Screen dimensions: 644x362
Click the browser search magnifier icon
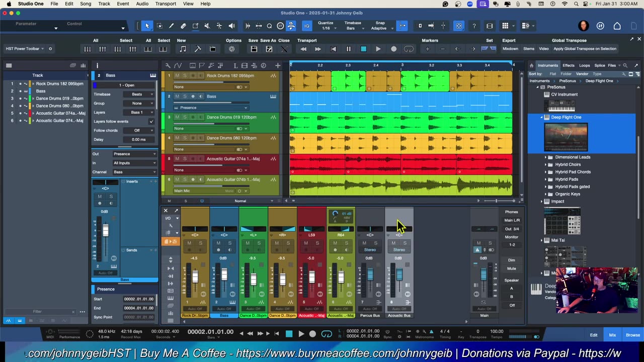625,65
